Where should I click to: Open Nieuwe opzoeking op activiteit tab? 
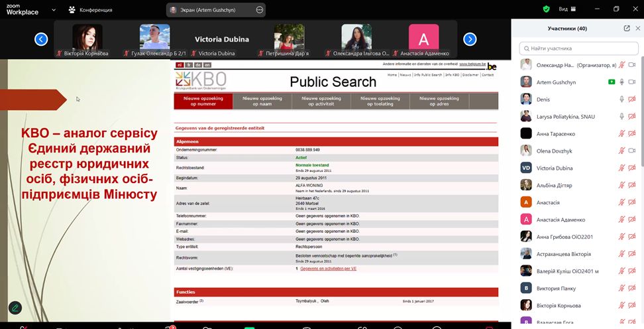pos(321,101)
